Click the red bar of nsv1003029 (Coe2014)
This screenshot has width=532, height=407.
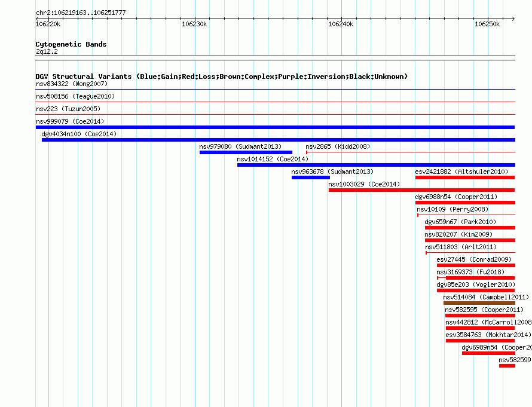422,190
